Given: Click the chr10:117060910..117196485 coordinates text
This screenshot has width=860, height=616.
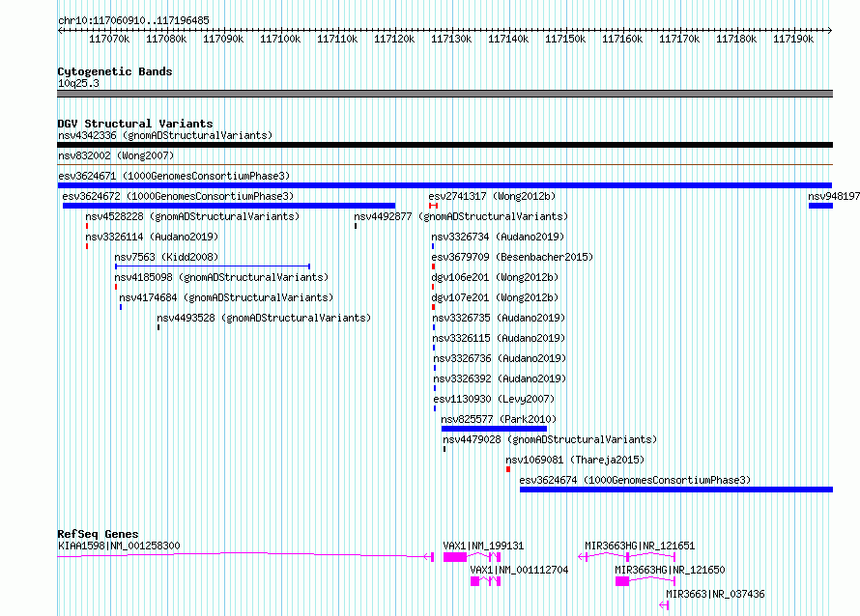Looking at the screenshot, I should [133, 20].
